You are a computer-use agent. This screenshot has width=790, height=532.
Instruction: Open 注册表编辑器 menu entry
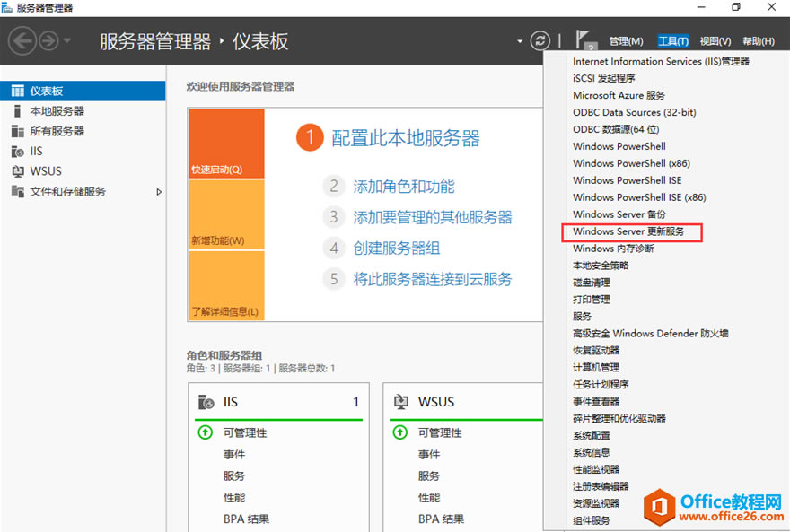pyautogui.click(x=601, y=487)
